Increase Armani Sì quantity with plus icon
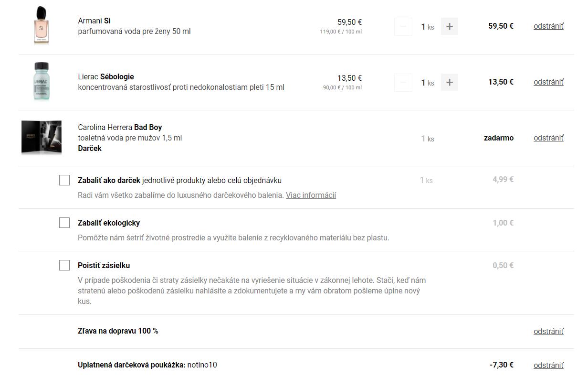Image resolution: width=588 pixels, height=378 pixels. (x=449, y=27)
